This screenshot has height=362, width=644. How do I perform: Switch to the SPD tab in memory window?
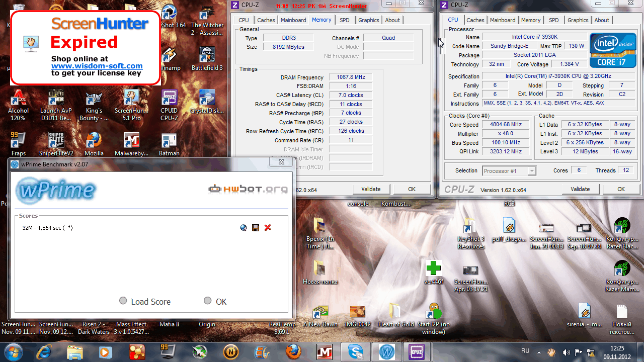[344, 20]
